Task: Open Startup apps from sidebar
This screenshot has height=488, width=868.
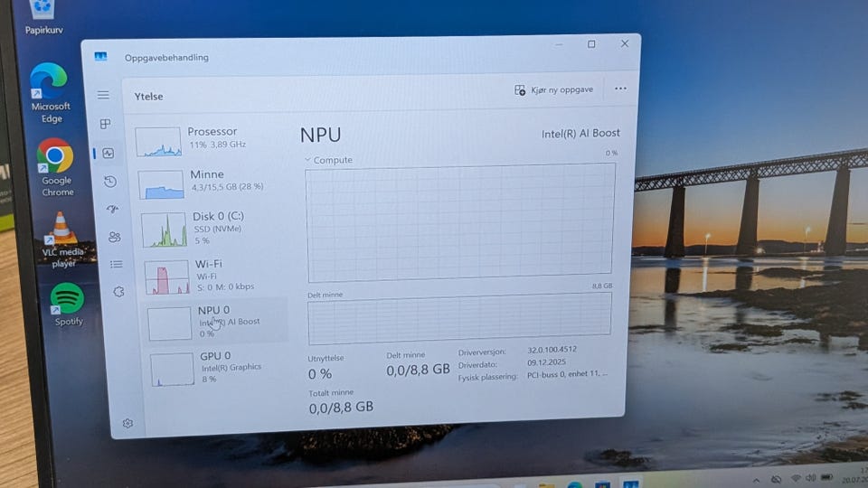Action: pos(112,209)
